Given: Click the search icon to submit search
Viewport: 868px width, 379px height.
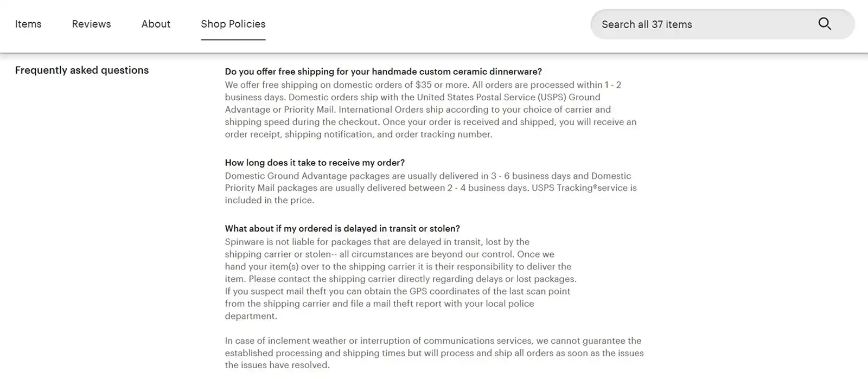Looking at the screenshot, I should pos(825,24).
